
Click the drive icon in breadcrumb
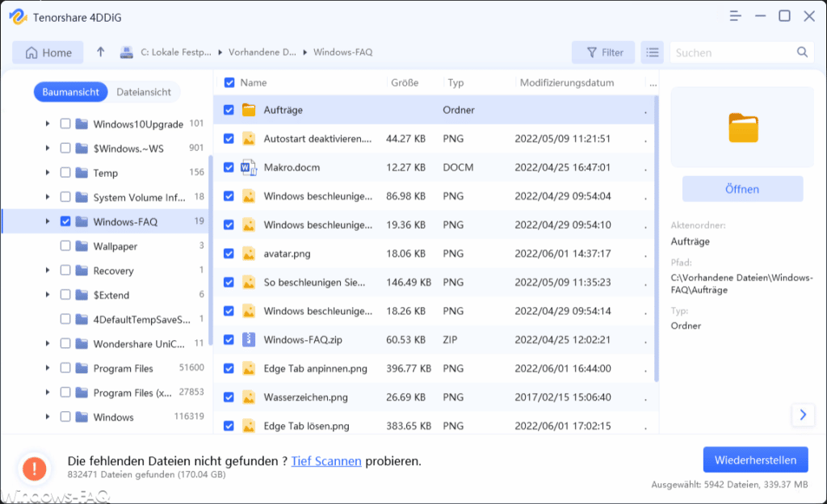click(x=127, y=52)
